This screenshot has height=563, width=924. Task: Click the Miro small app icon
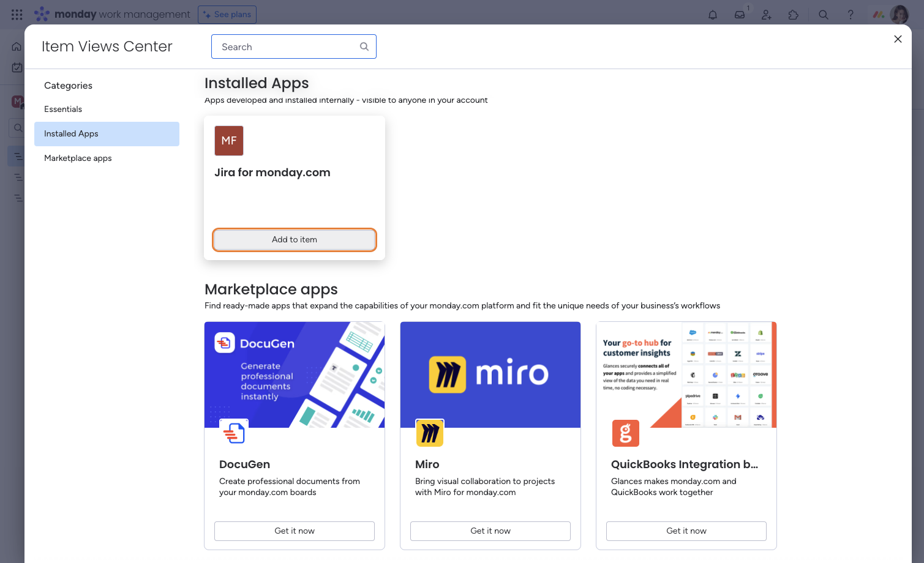430,433
